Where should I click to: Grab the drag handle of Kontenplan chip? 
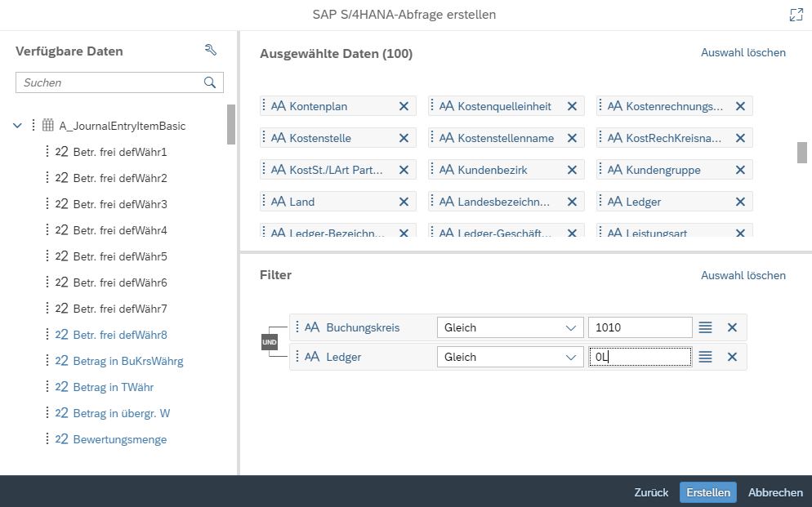(264, 105)
